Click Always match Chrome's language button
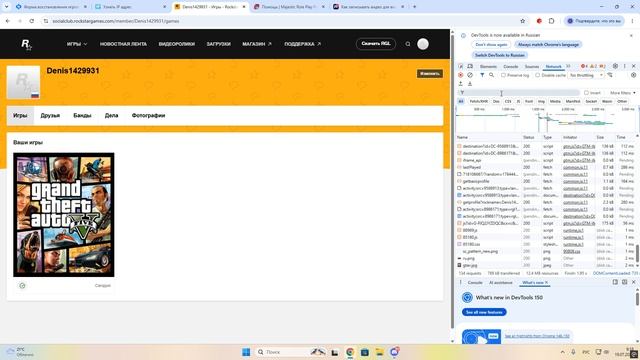Screen dimensions: 640x360 click(x=548, y=44)
